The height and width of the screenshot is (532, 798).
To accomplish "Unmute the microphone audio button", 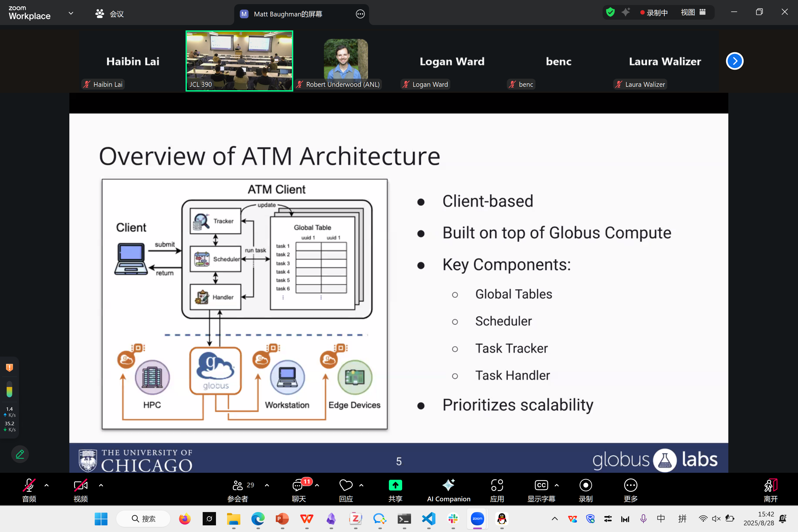I will pos(29,485).
